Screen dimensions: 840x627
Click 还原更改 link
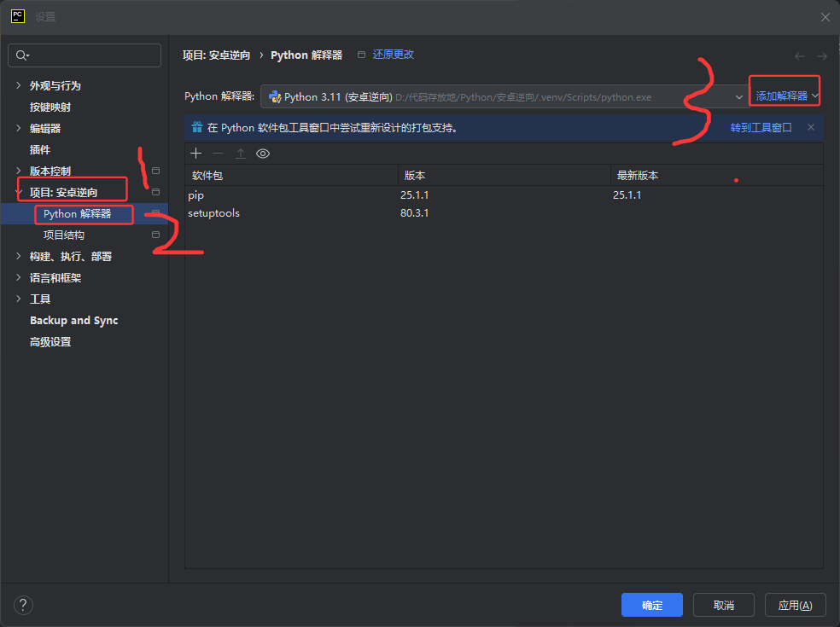[394, 55]
